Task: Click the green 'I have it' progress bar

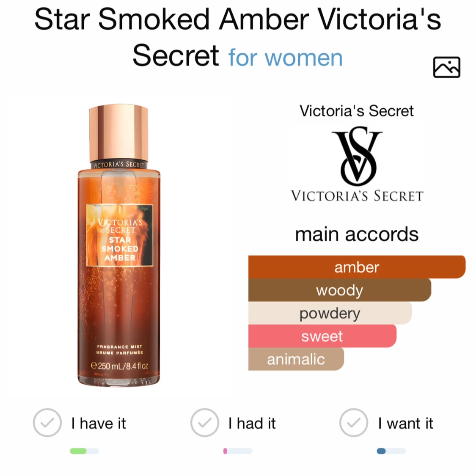Action: (x=84, y=451)
